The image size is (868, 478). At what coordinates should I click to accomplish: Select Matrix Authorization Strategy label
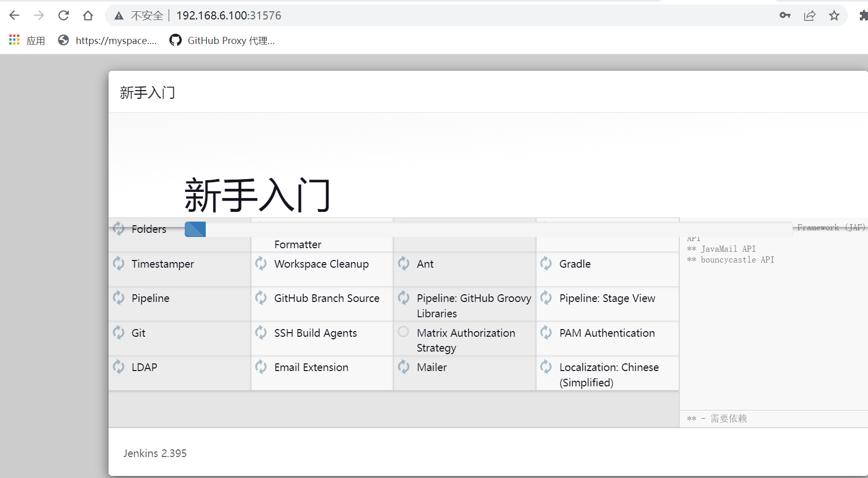tap(466, 340)
